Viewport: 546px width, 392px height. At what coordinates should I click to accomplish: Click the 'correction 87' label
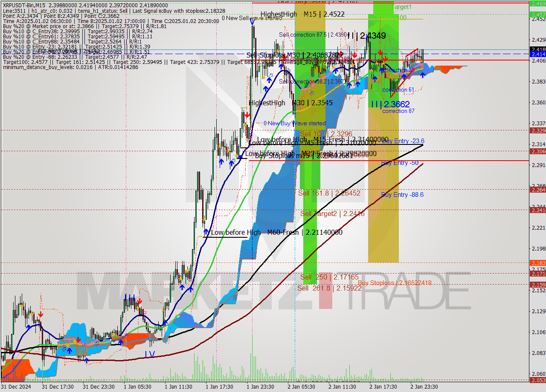click(398, 111)
